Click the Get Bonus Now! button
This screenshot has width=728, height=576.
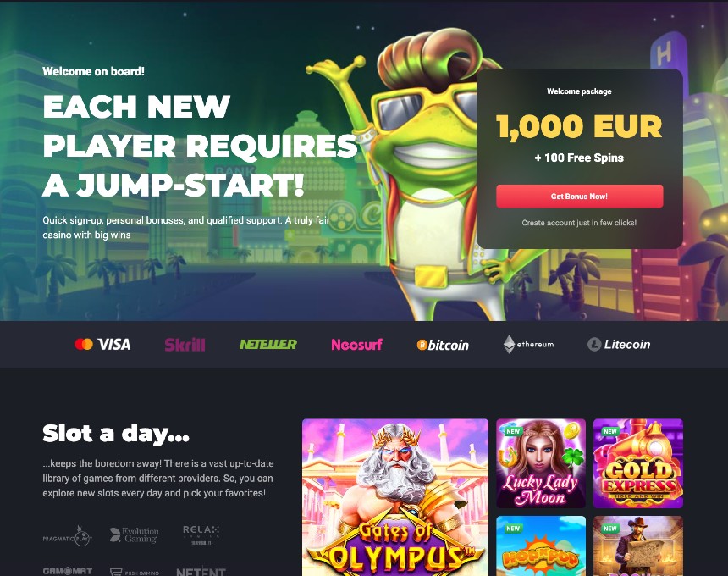(579, 196)
